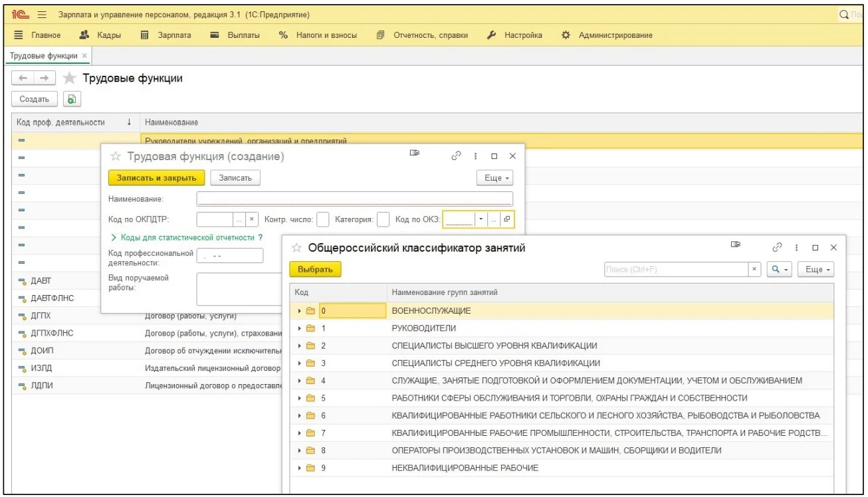Open the search options magnifier dropdown
The image size is (868, 497).
pos(778,269)
